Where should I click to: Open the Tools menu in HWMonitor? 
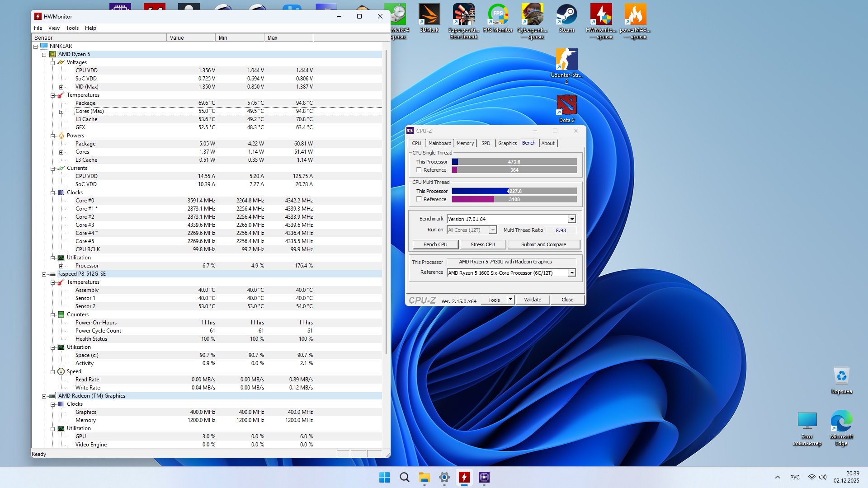[x=72, y=28]
